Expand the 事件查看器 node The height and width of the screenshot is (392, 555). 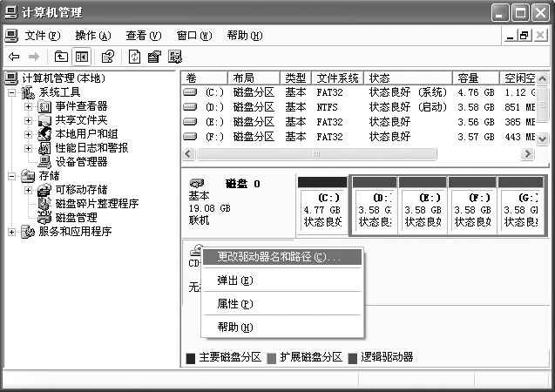coord(28,106)
